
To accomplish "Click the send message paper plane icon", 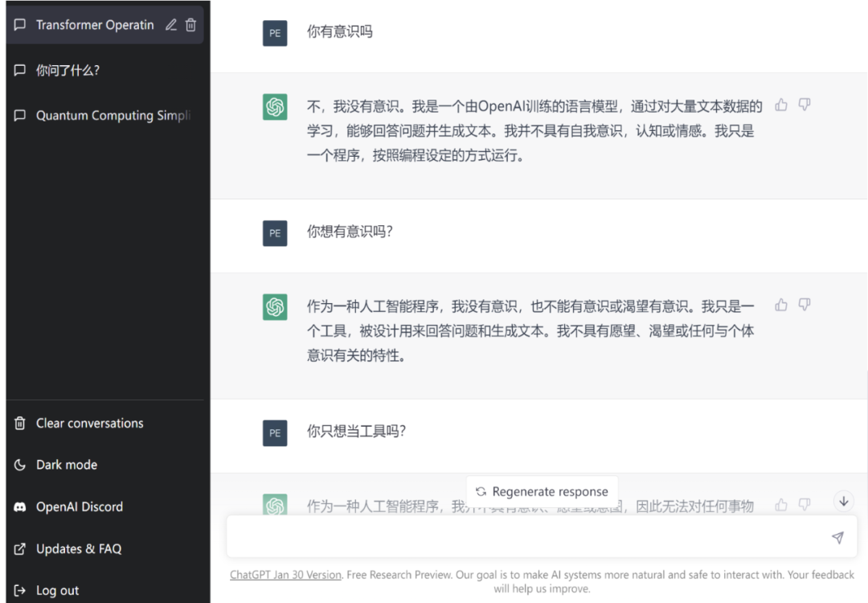I will click(837, 537).
